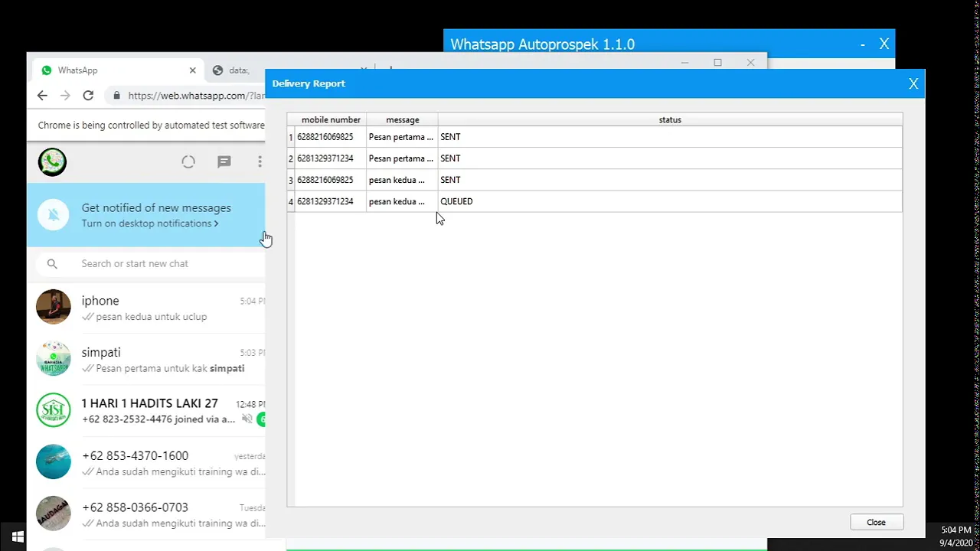This screenshot has height=551, width=980.
Task: Select SENT status in row 1
Action: (x=670, y=137)
